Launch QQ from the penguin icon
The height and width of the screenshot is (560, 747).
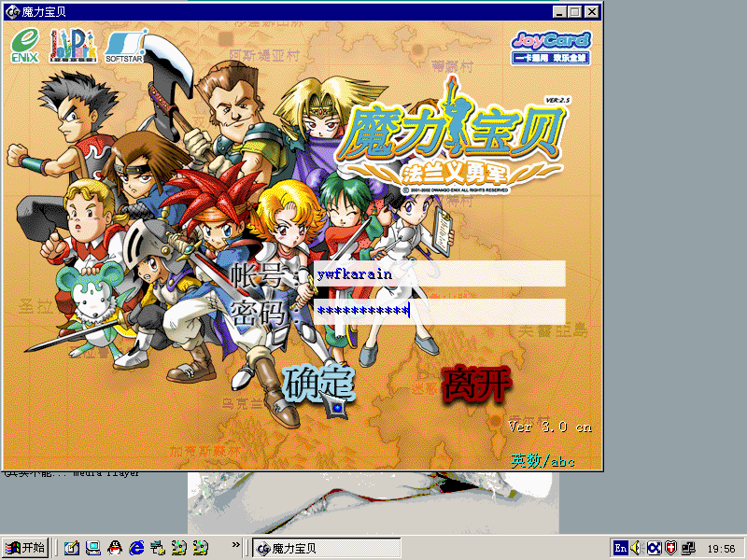[x=114, y=548]
